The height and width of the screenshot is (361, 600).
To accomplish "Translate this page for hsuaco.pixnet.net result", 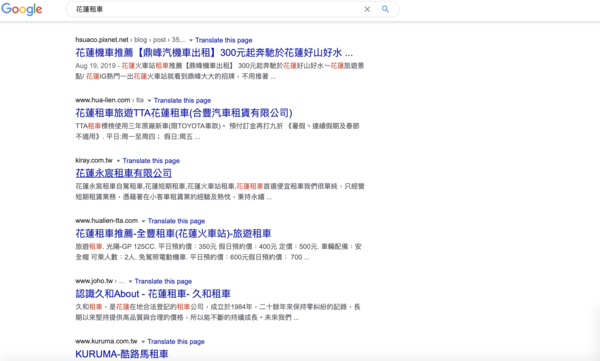I will point(223,40).
